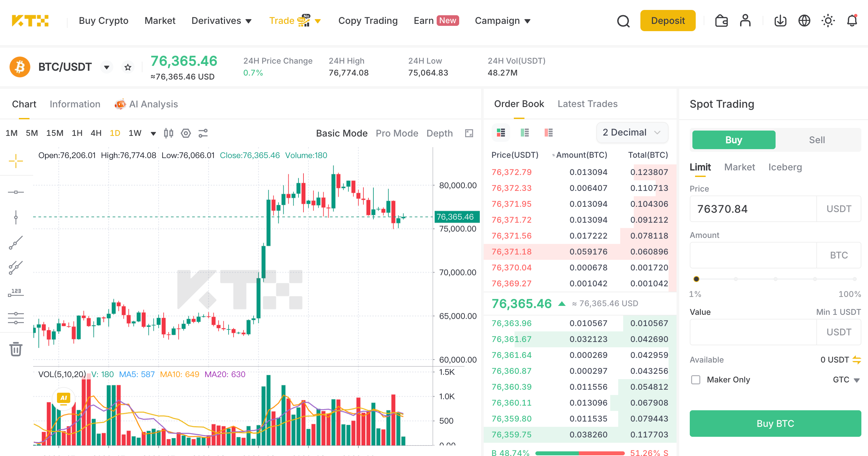Go to Buy Crypto page
Screen dimensions: 868x456
[x=103, y=21]
